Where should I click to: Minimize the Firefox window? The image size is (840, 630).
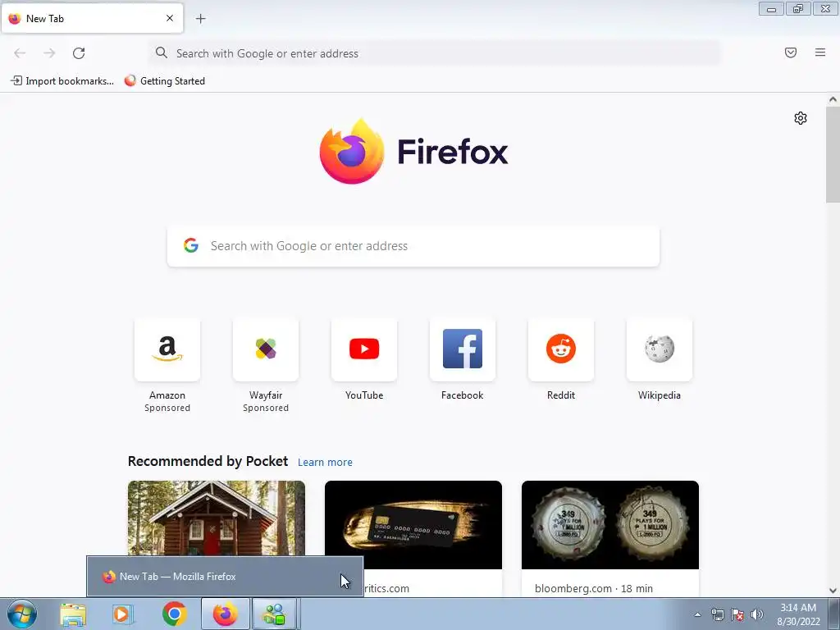[x=771, y=8]
